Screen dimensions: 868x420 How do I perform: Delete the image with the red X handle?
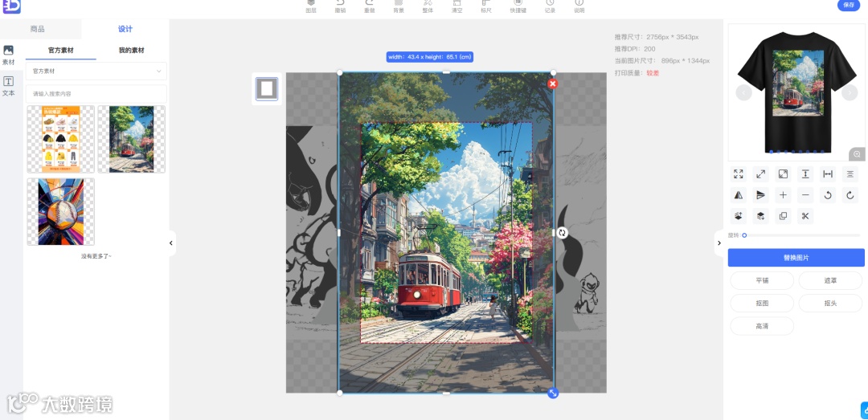pos(552,84)
